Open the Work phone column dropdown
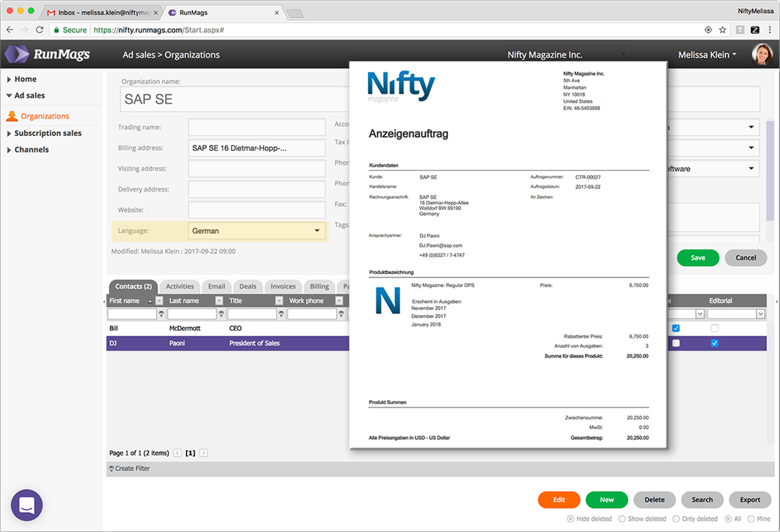 point(339,301)
